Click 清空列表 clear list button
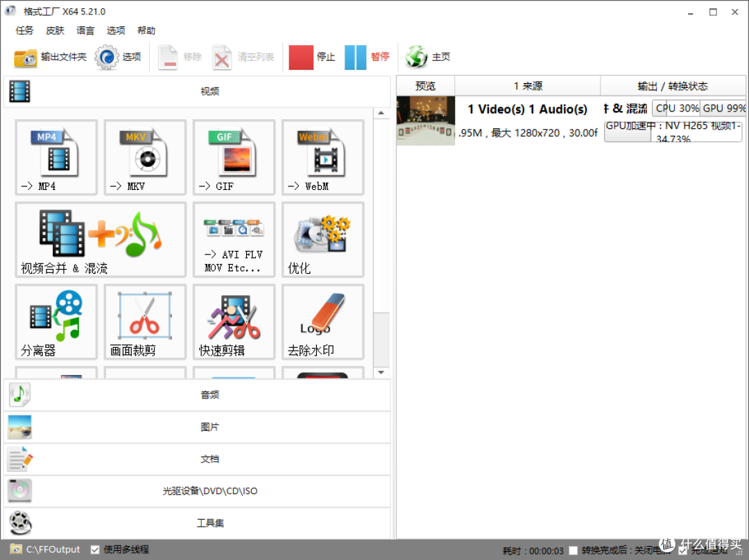749x560 pixels. tap(243, 58)
